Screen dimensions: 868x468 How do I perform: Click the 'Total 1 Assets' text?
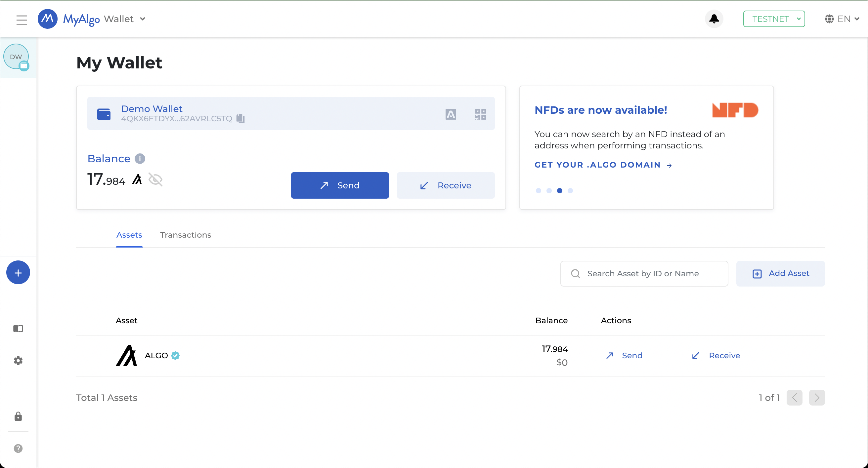(107, 398)
